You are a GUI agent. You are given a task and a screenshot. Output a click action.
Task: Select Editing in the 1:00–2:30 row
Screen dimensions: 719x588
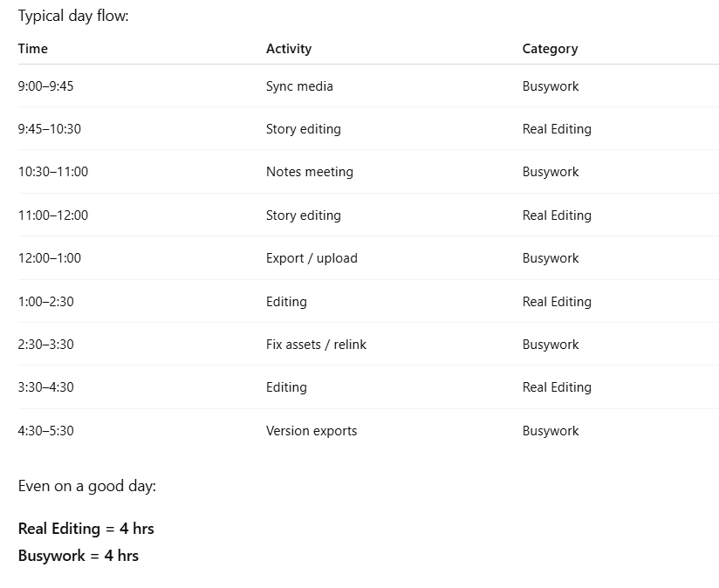286,302
